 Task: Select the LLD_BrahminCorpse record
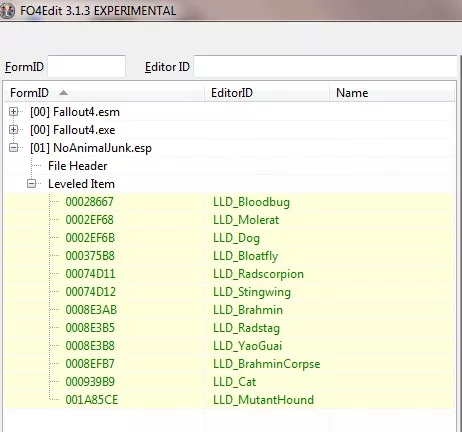coord(229,364)
